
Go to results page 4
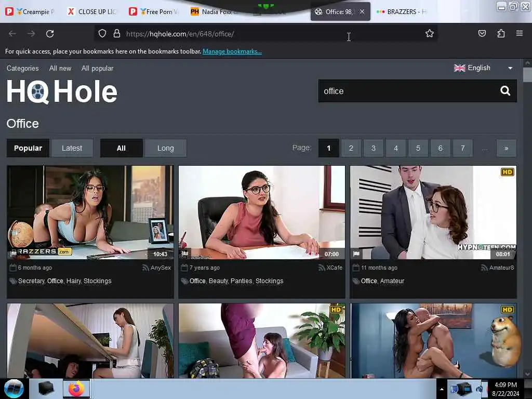point(395,148)
